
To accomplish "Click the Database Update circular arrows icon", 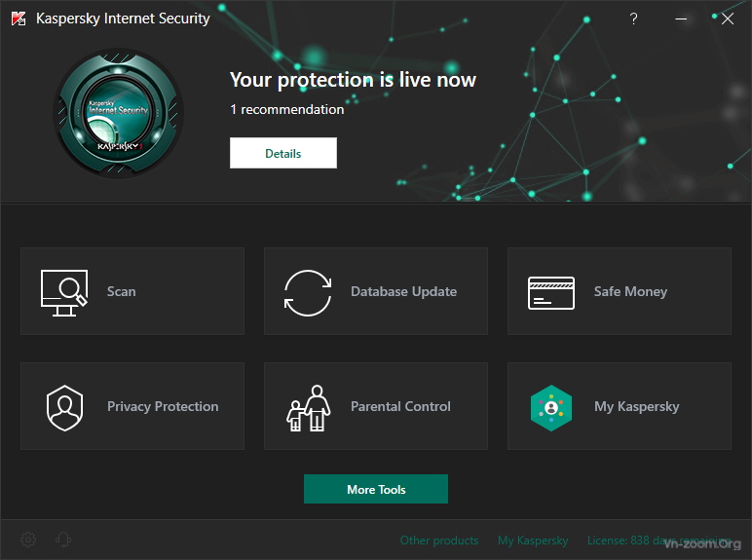I will pos(308,292).
